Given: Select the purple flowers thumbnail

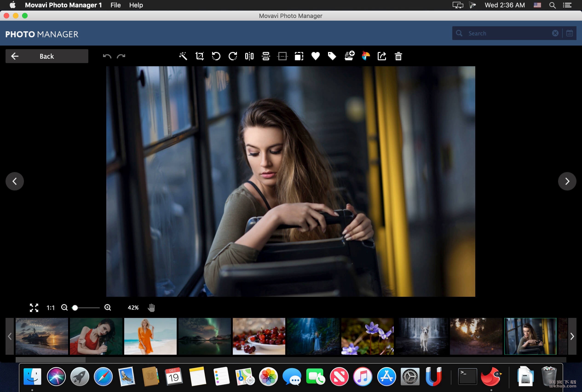Looking at the screenshot, I should (x=368, y=336).
